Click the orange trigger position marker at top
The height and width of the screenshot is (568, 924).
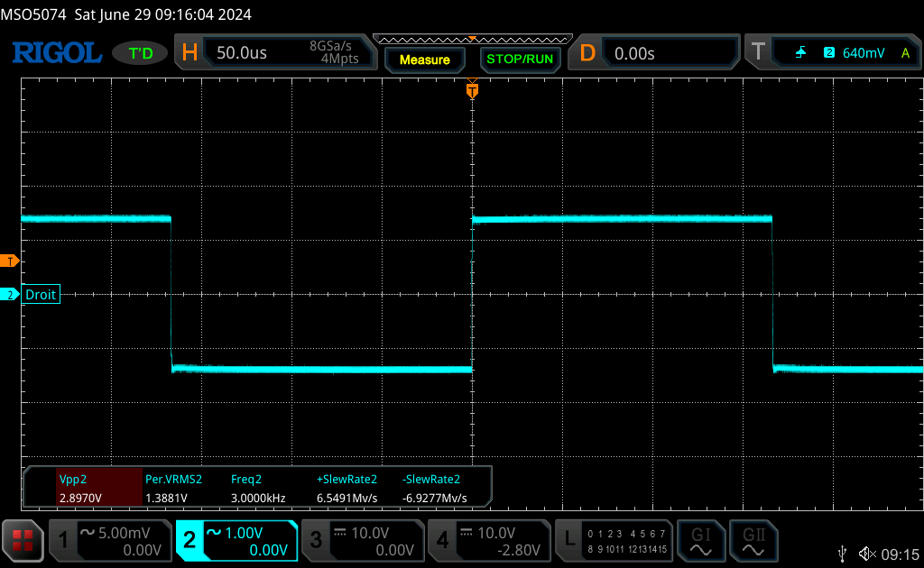472,89
